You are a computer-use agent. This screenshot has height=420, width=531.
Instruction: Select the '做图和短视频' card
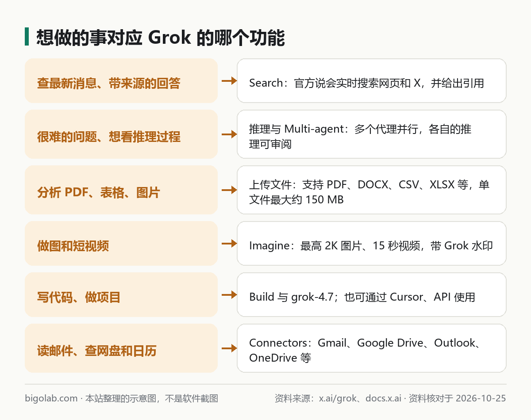click(121, 244)
